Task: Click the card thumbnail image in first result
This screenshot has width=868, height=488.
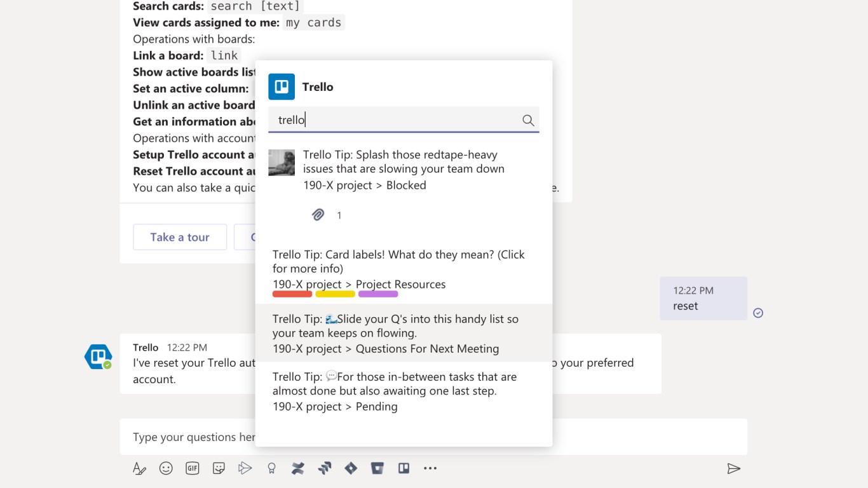Action: (x=281, y=163)
